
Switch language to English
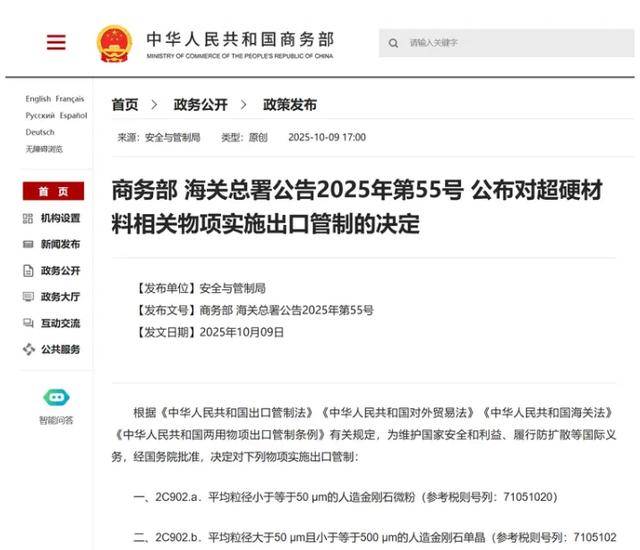pos(38,99)
